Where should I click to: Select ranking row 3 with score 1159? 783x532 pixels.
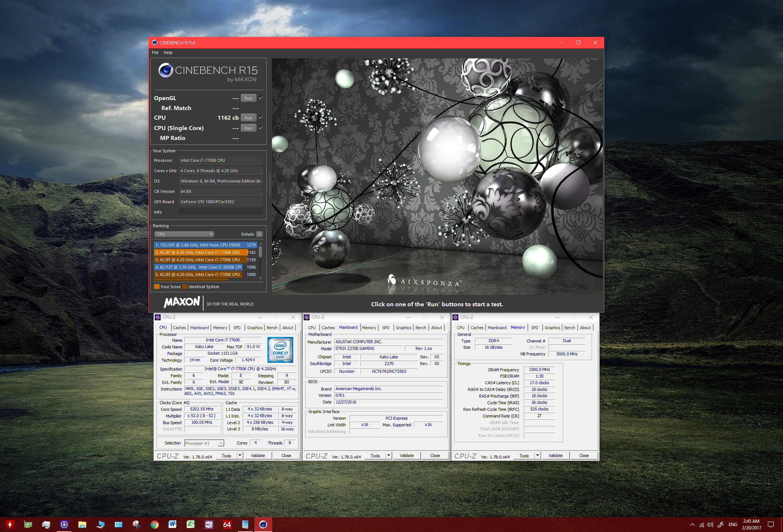(205, 260)
